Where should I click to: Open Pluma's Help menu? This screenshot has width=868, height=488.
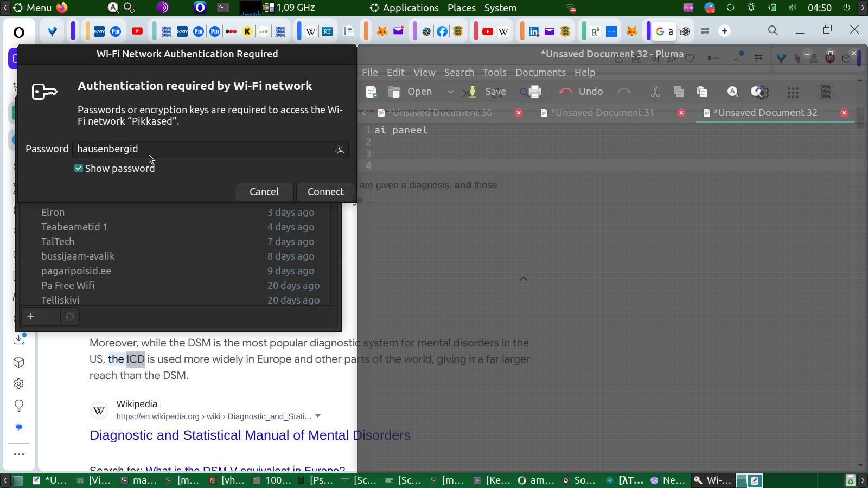coord(585,73)
